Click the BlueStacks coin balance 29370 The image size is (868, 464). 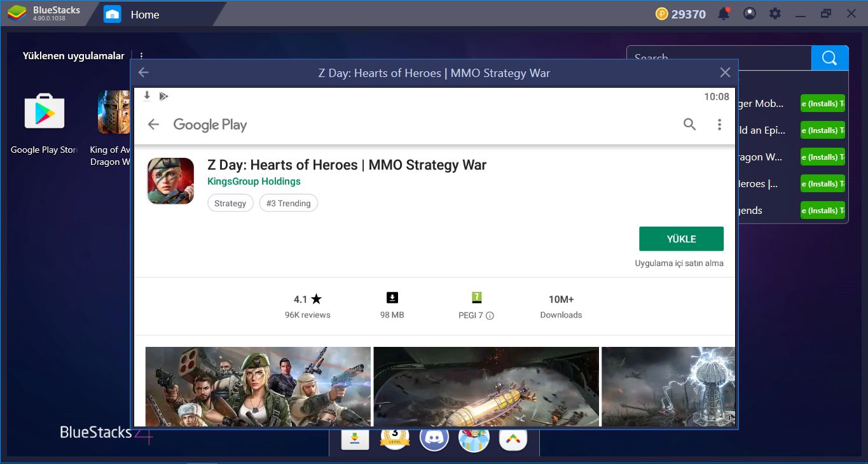pos(680,14)
